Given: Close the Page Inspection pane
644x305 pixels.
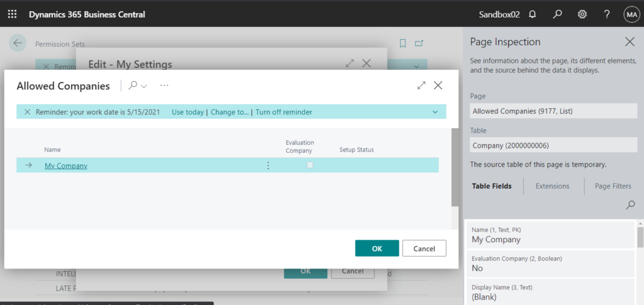Looking at the screenshot, I should point(630,42).
